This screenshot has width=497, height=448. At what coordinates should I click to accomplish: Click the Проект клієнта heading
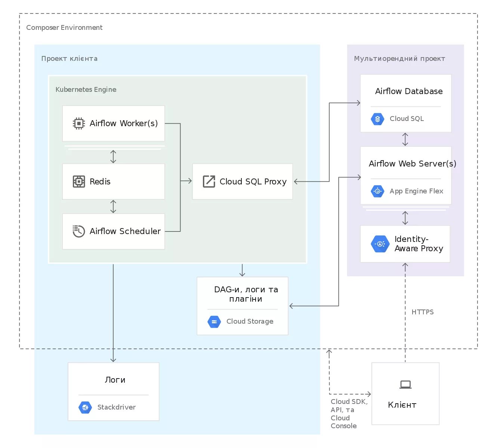click(70, 59)
